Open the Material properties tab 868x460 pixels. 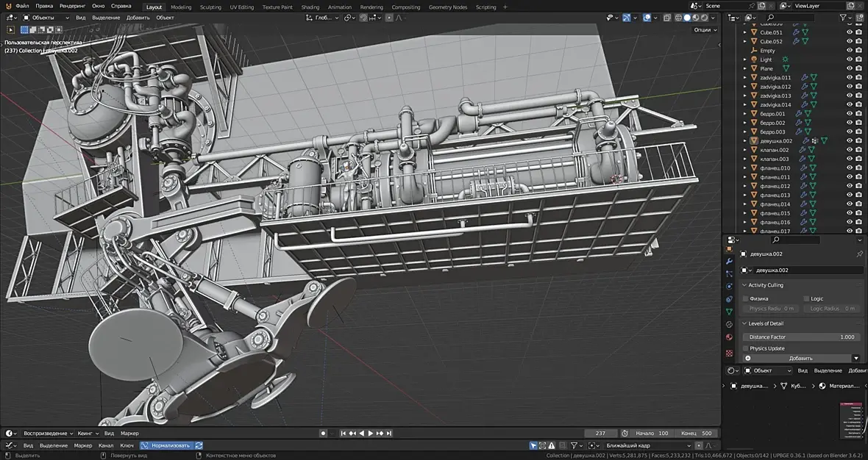pos(729,337)
